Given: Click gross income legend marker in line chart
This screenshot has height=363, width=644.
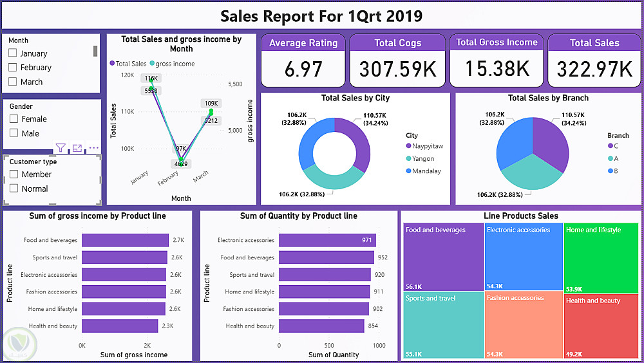Looking at the screenshot, I should (152, 63).
